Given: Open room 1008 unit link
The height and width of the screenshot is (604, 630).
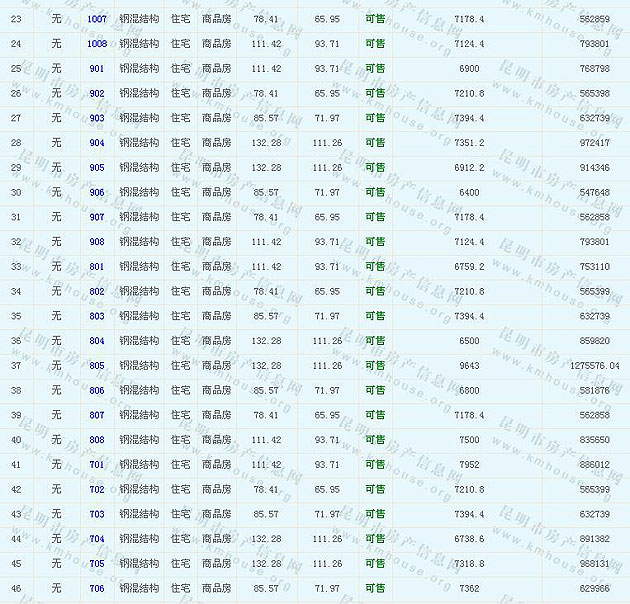Looking at the screenshot, I should pos(97,44).
